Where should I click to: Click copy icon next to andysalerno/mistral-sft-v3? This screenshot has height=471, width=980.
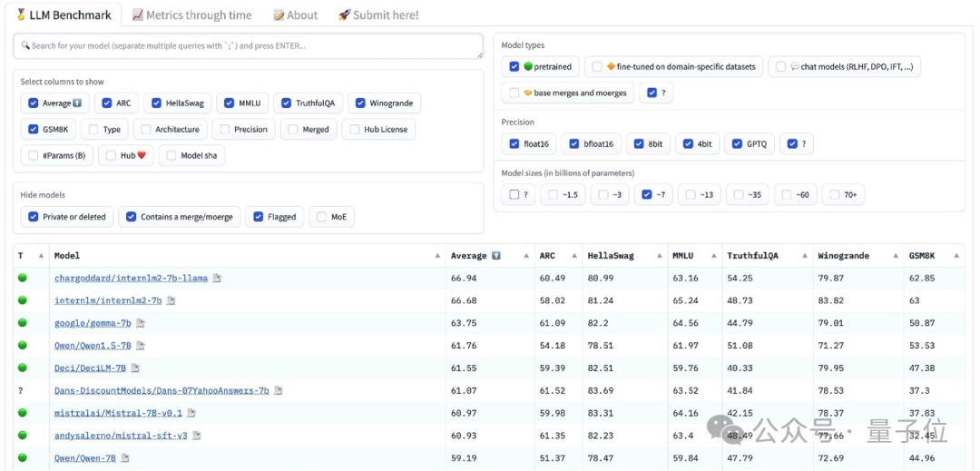coord(196,436)
